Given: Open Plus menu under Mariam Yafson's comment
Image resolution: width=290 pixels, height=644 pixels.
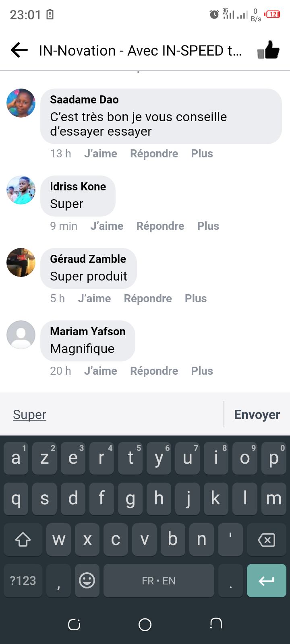Looking at the screenshot, I should click(202, 371).
